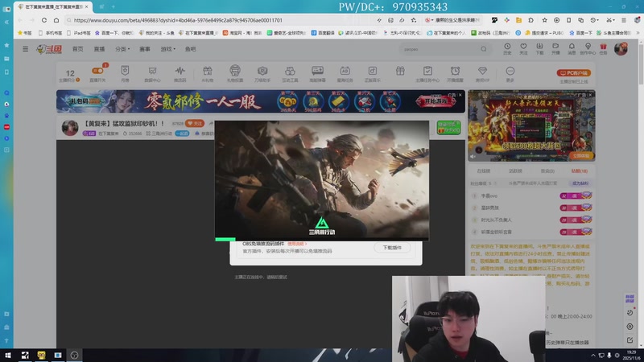Expand the 更多 more tools button
This screenshot has width=644, height=362.
point(510,74)
